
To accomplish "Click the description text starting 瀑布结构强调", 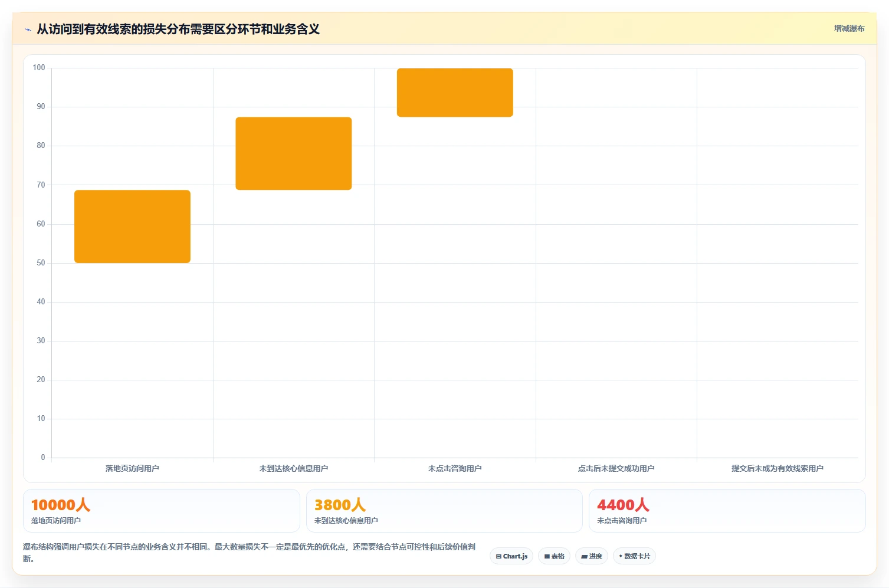I will (x=249, y=553).
